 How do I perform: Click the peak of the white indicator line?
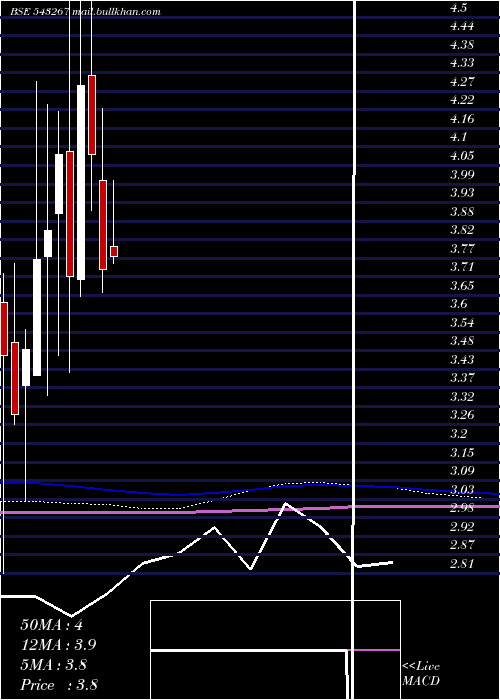285,503
